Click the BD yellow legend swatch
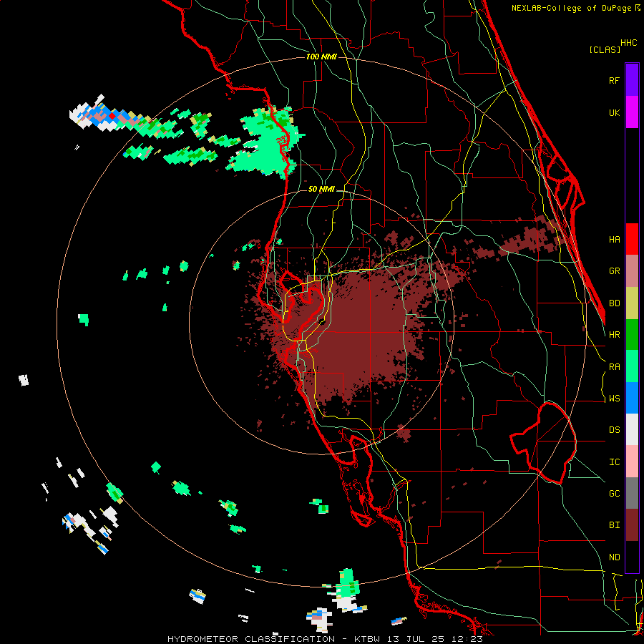The height and width of the screenshot is (644, 644). [632, 303]
